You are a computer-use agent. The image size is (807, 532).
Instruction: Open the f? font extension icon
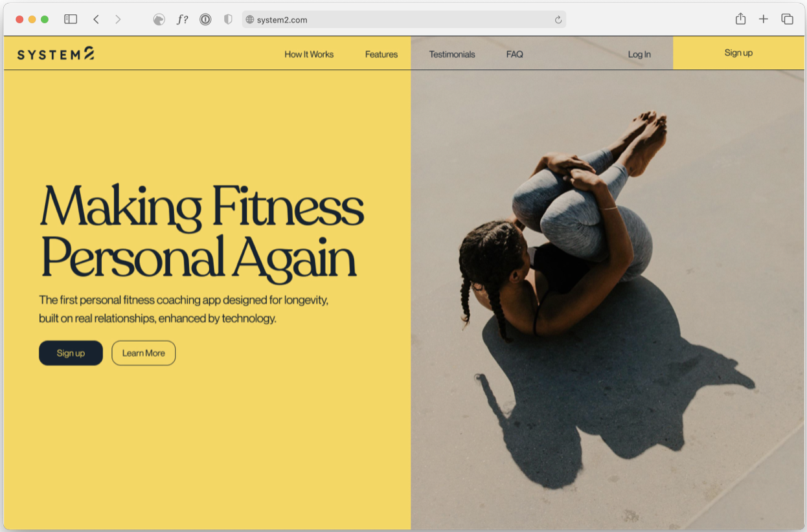183,19
